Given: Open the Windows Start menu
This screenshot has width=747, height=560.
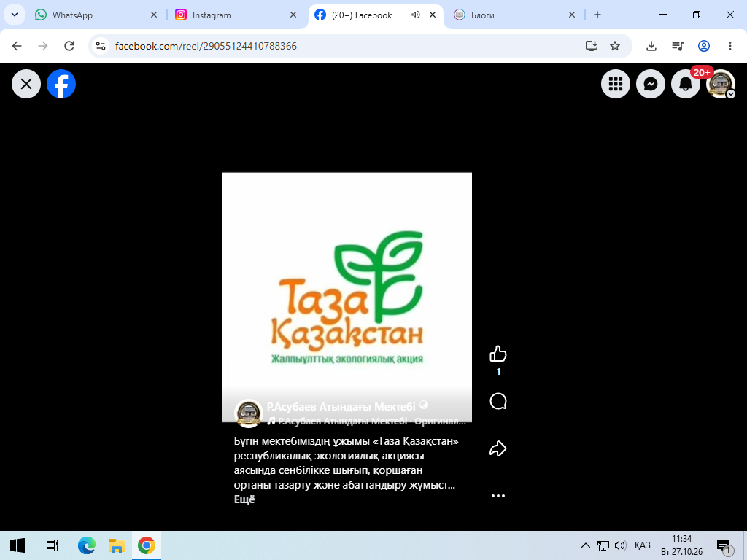Looking at the screenshot, I should (x=18, y=545).
